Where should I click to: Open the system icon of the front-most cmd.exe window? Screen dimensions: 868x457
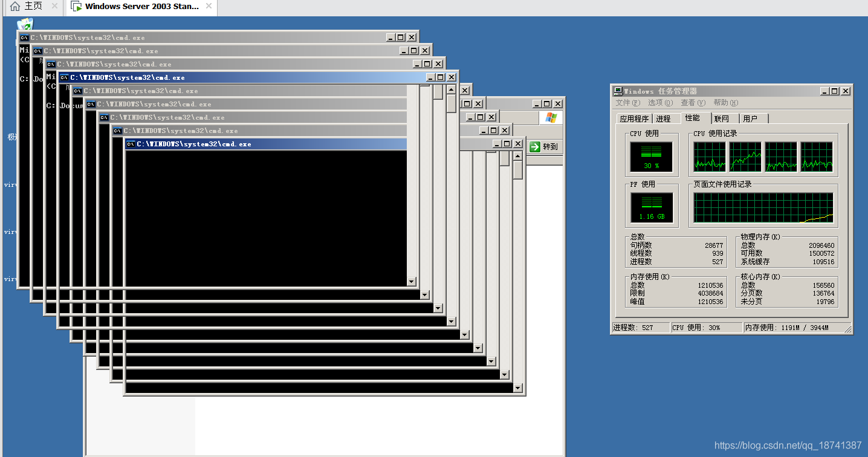click(131, 144)
